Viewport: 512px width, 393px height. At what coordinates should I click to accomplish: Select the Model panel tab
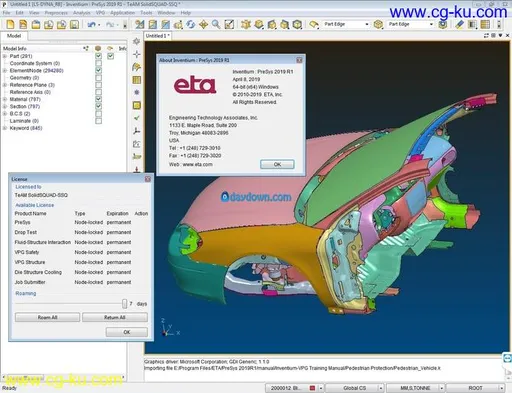[14, 36]
